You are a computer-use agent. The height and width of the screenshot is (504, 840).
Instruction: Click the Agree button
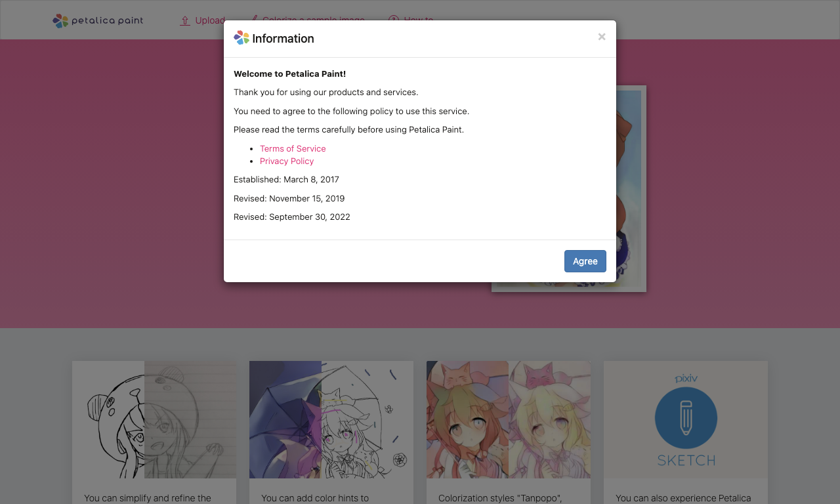(x=585, y=261)
